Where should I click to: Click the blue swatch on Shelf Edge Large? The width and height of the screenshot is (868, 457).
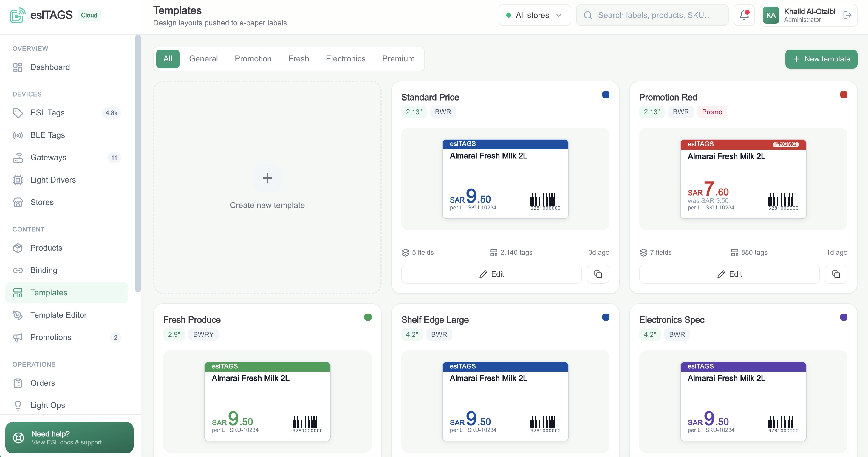click(x=606, y=317)
